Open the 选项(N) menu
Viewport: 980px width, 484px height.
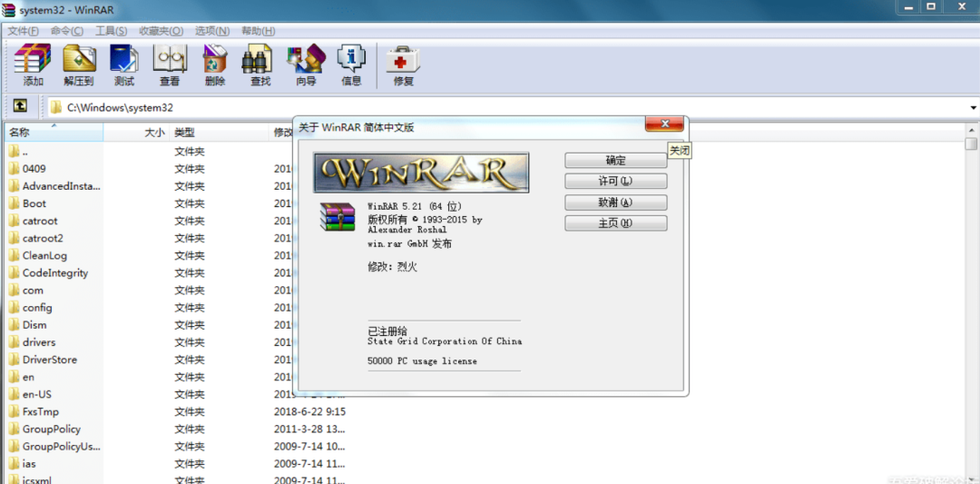(212, 31)
